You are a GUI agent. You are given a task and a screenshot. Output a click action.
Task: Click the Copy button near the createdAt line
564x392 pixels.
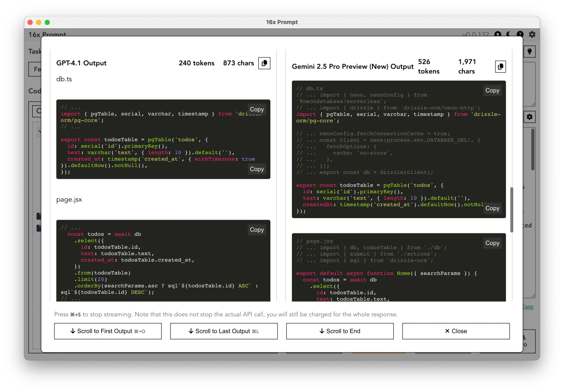492,208
